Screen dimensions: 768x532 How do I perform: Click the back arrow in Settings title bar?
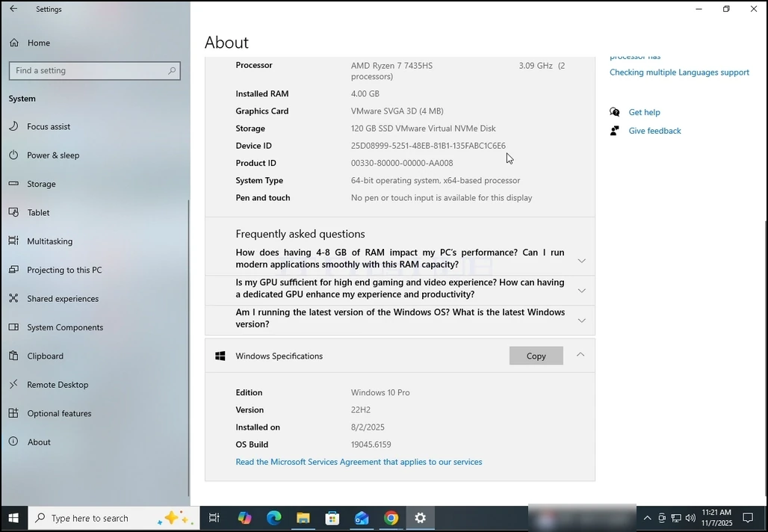click(x=13, y=9)
